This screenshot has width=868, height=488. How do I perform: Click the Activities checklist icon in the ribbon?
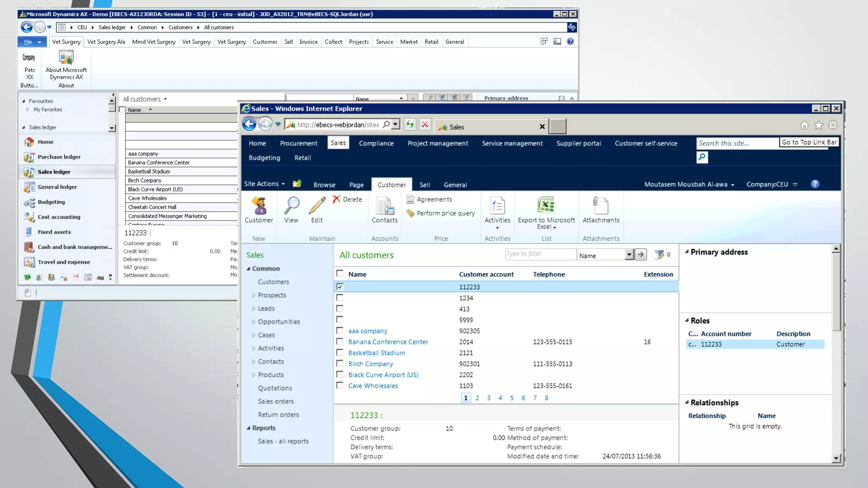click(497, 206)
